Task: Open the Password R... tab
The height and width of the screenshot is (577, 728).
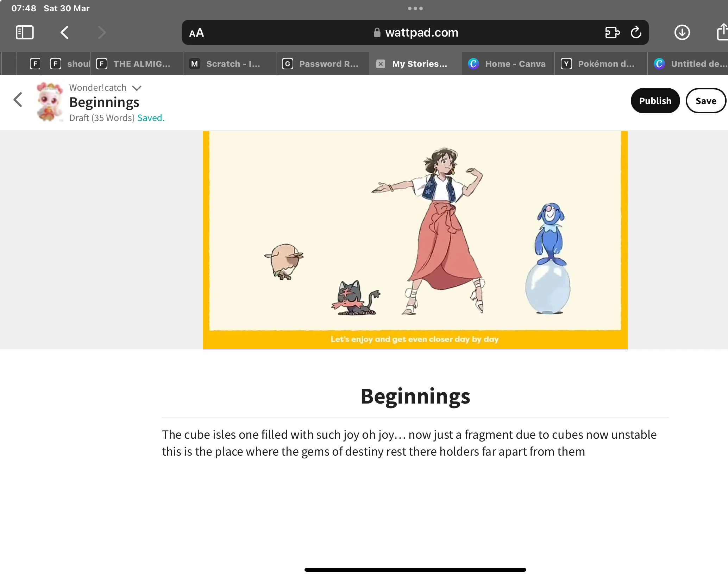Action: (322, 64)
